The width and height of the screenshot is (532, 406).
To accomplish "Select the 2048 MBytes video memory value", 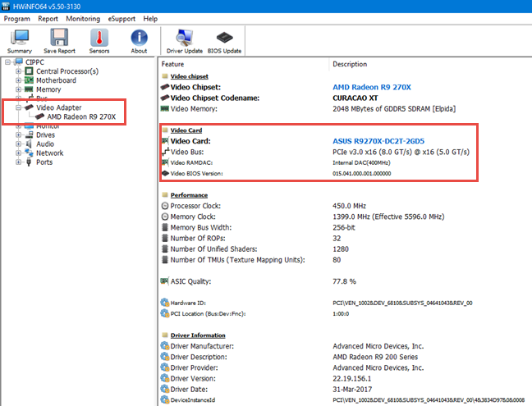I will tap(394, 109).
